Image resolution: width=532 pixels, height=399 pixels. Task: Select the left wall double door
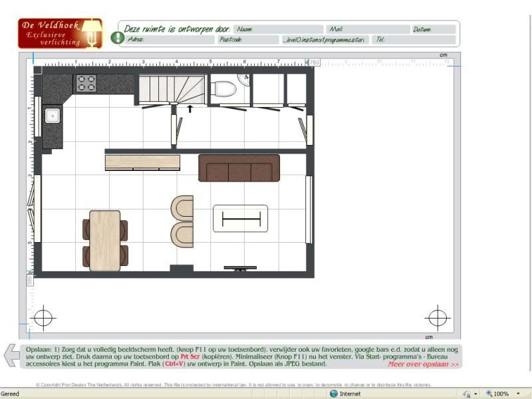[34, 208]
